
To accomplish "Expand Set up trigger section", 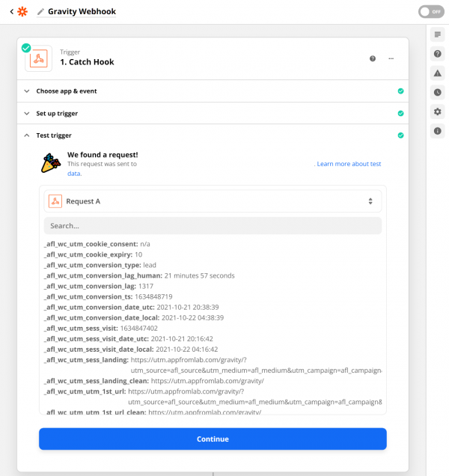I will pyautogui.click(x=213, y=113).
